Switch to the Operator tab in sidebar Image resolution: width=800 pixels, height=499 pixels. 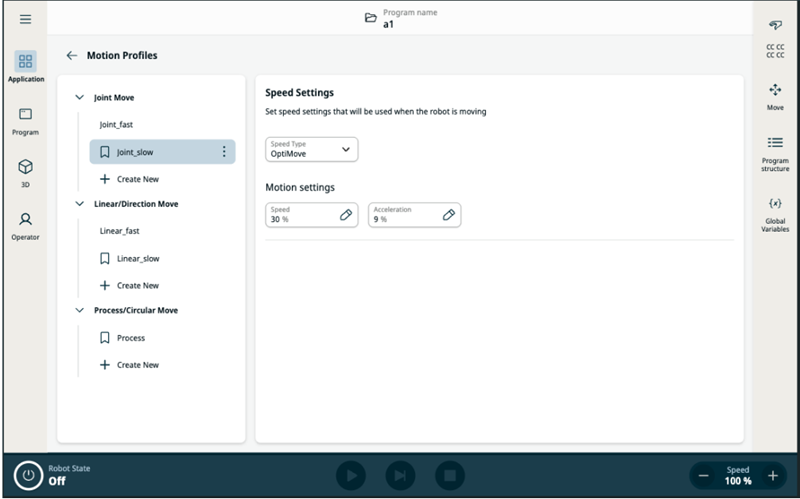(26, 224)
